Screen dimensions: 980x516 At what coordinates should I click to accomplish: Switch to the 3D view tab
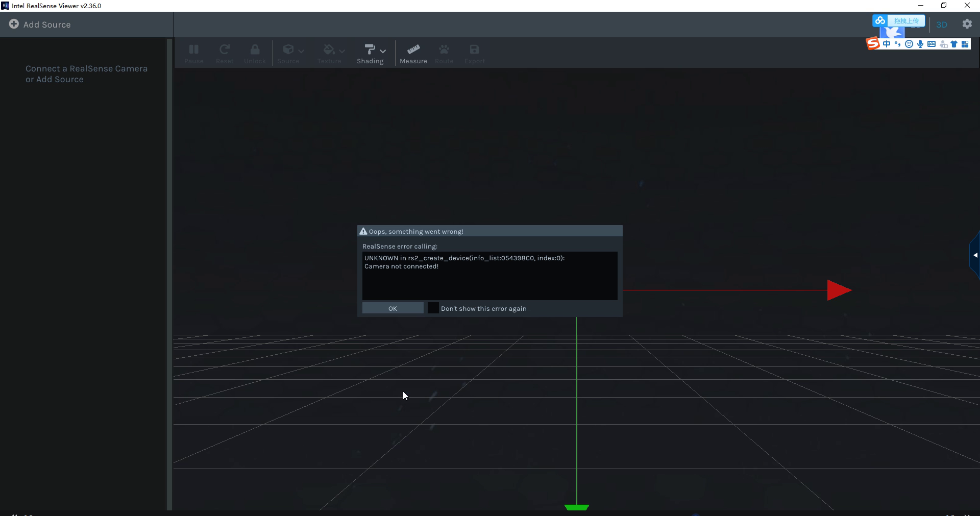(x=942, y=24)
